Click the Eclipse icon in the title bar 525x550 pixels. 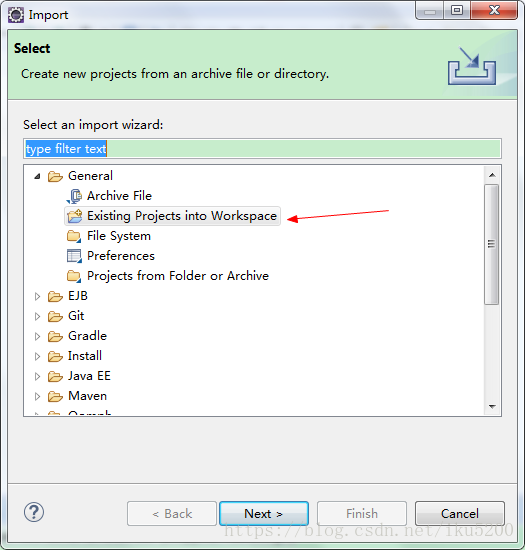click(16, 15)
